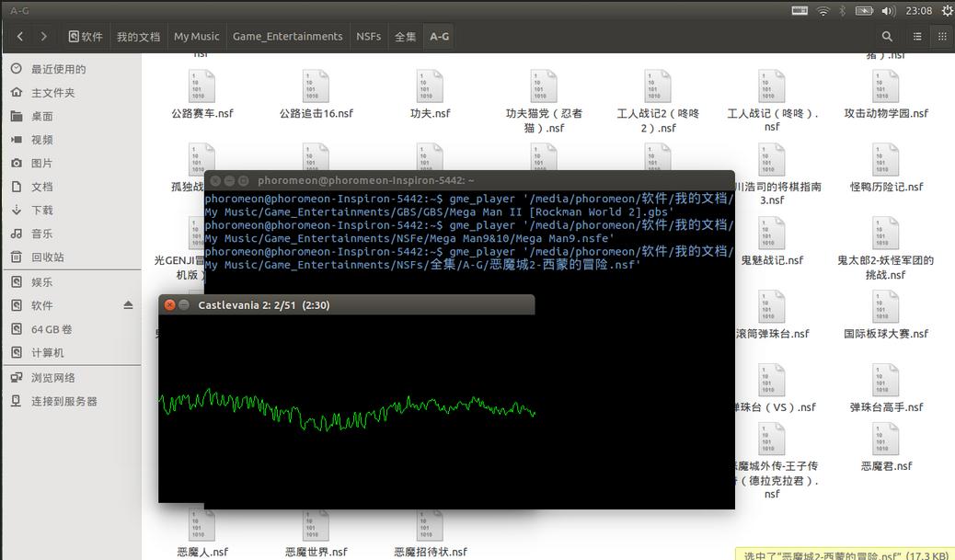Select the 工人战记2（咚咚2）.nsf file icon
Screen dimensions: 955x560
point(658,86)
